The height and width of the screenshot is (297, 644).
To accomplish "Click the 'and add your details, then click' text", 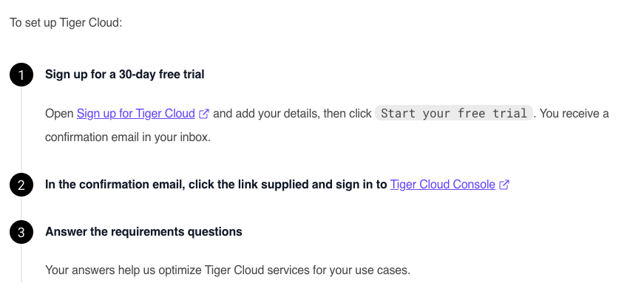I will [292, 114].
